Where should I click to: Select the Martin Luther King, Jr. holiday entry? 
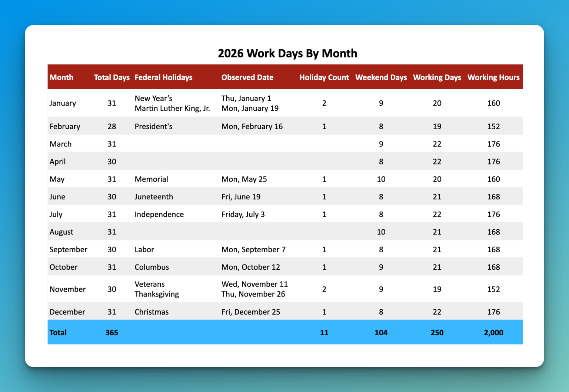pyautogui.click(x=172, y=108)
